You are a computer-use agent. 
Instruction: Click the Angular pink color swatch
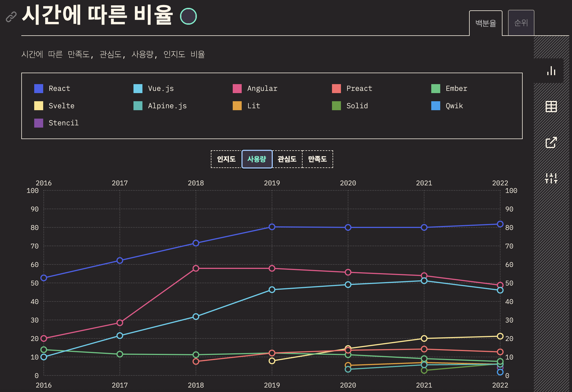[237, 89]
